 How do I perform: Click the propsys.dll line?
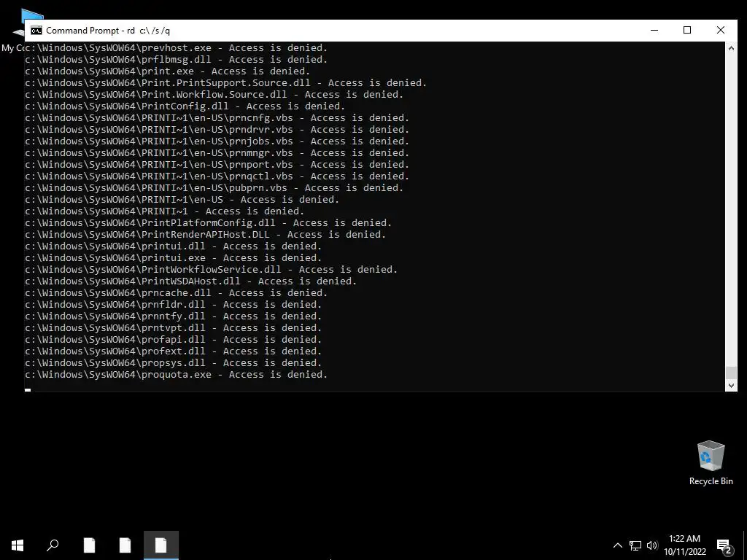point(174,363)
